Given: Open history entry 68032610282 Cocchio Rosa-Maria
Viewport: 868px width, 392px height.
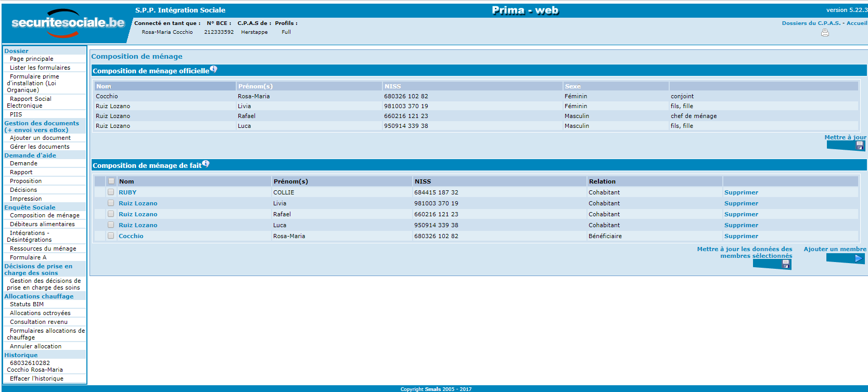Looking at the screenshot, I should (34, 367).
